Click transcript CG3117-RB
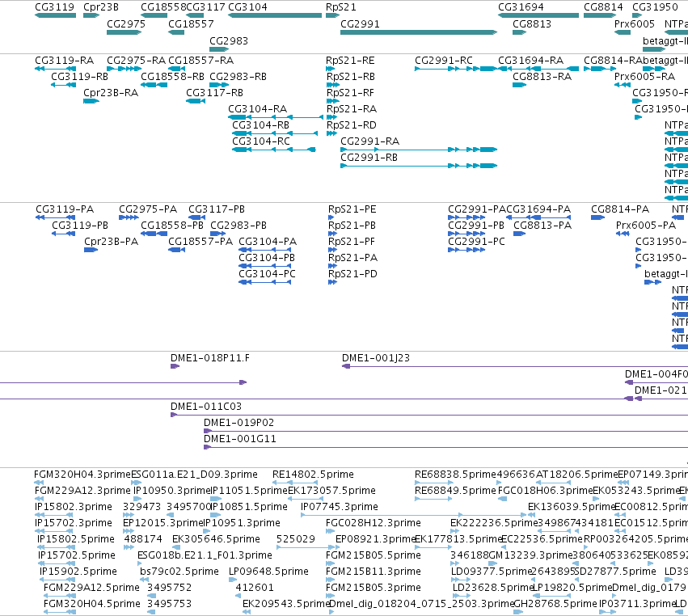The height and width of the screenshot is (616, 688). (196, 101)
